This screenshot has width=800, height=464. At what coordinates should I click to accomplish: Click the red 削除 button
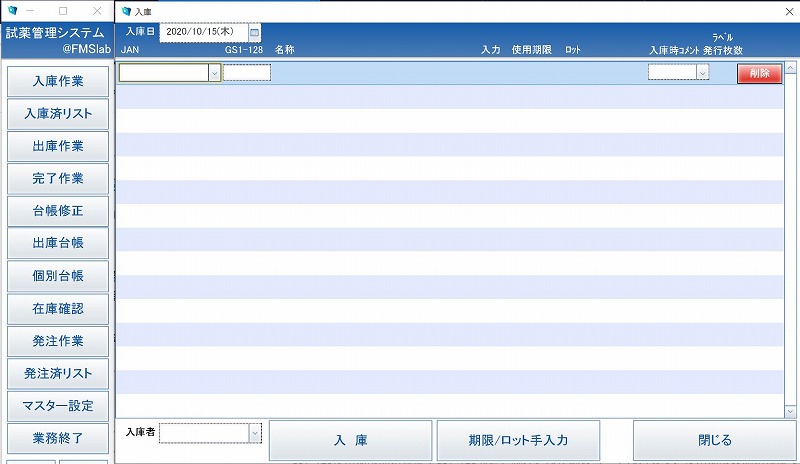click(x=759, y=74)
